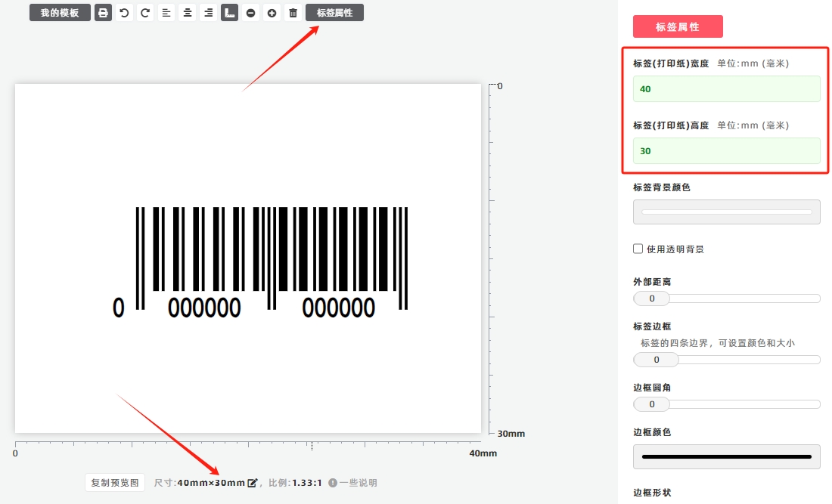
Task: Click the 尺寸:40mm×30mm size text
Action: pyautogui.click(x=200, y=483)
